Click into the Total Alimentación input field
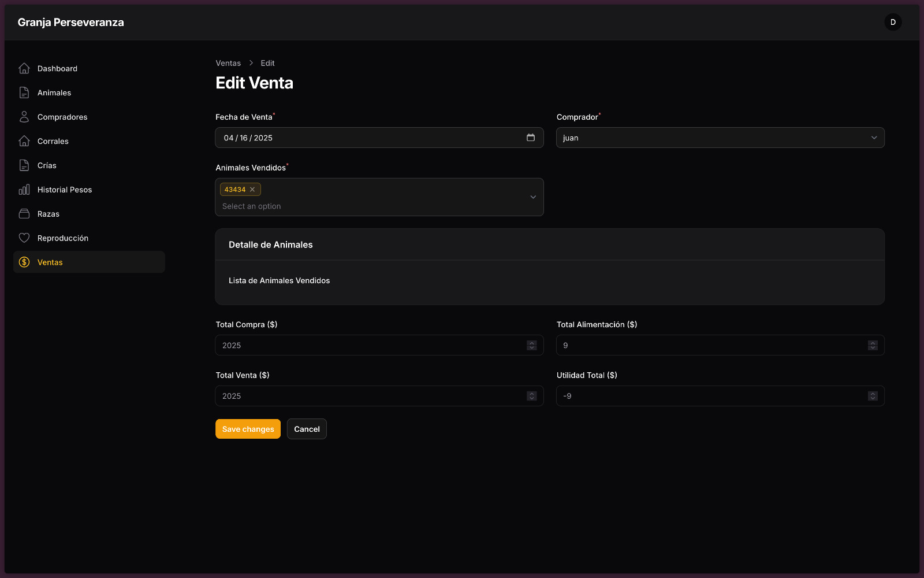The height and width of the screenshot is (578, 924). click(x=710, y=345)
